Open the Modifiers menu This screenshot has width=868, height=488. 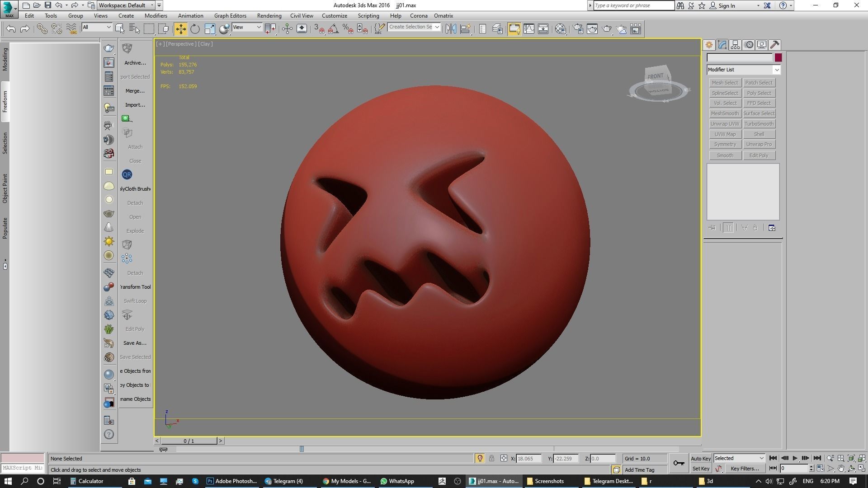pyautogui.click(x=156, y=15)
